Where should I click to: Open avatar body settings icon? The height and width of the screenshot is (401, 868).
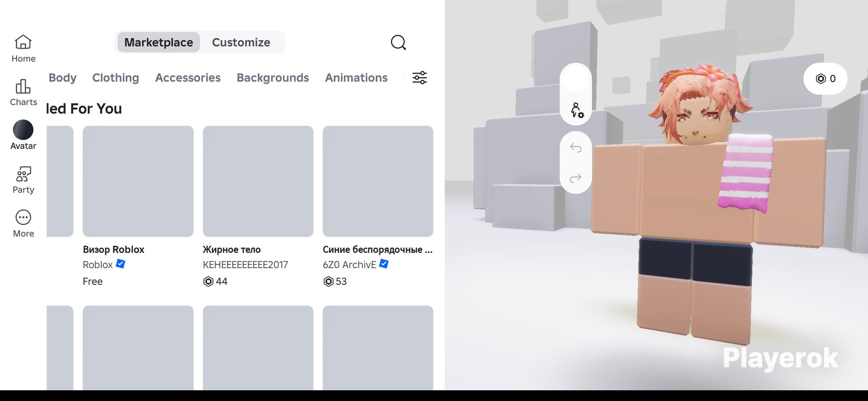[577, 110]
